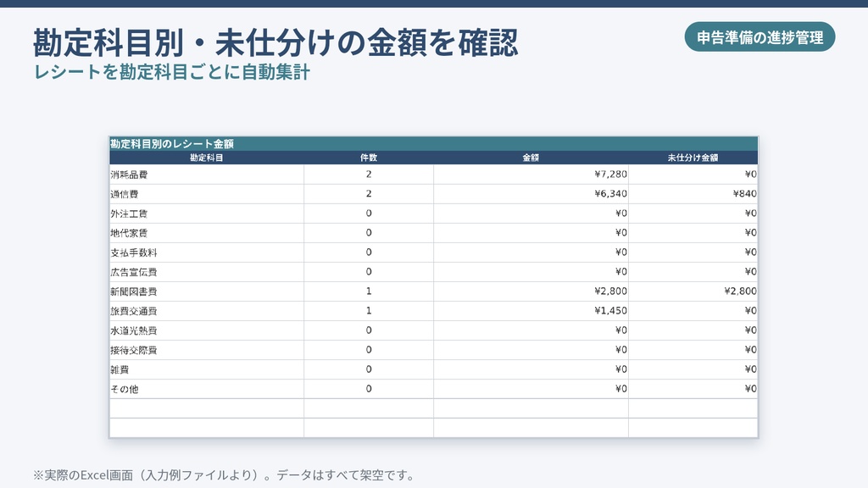
Task: Select the 地代家賃 row label
Action: click(129, 233)
